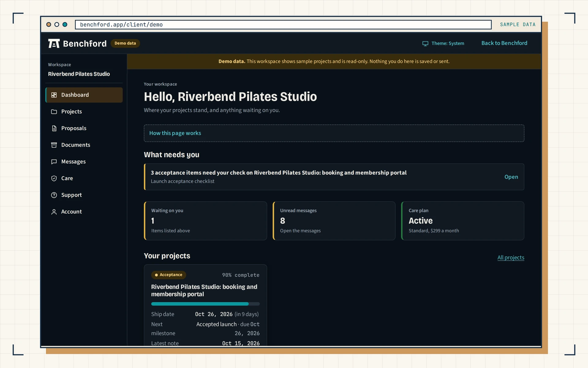Click the Messages speech bubble icon

[x=54, y=162]
